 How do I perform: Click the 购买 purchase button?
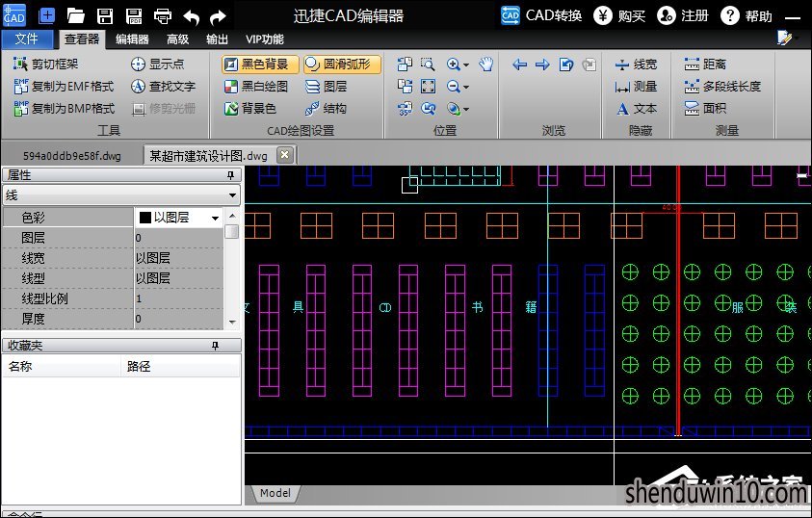pos(619,16)
